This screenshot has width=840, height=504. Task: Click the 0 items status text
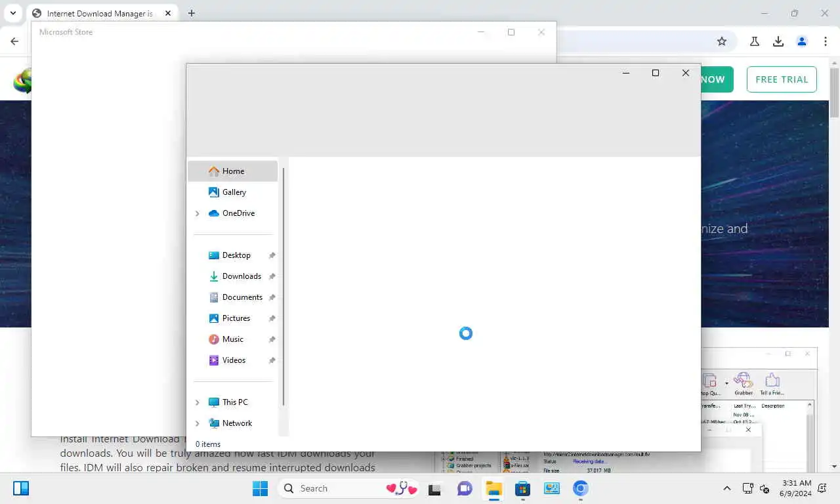pos(208,444)
